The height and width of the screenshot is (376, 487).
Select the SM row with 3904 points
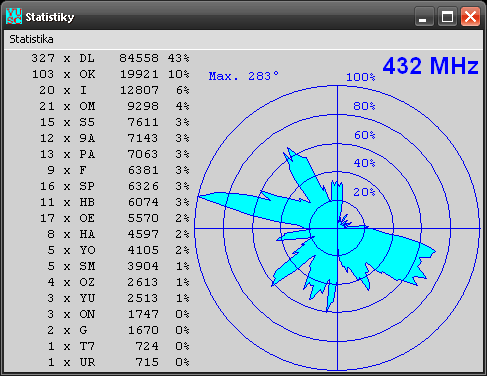[x=118, y=266]
